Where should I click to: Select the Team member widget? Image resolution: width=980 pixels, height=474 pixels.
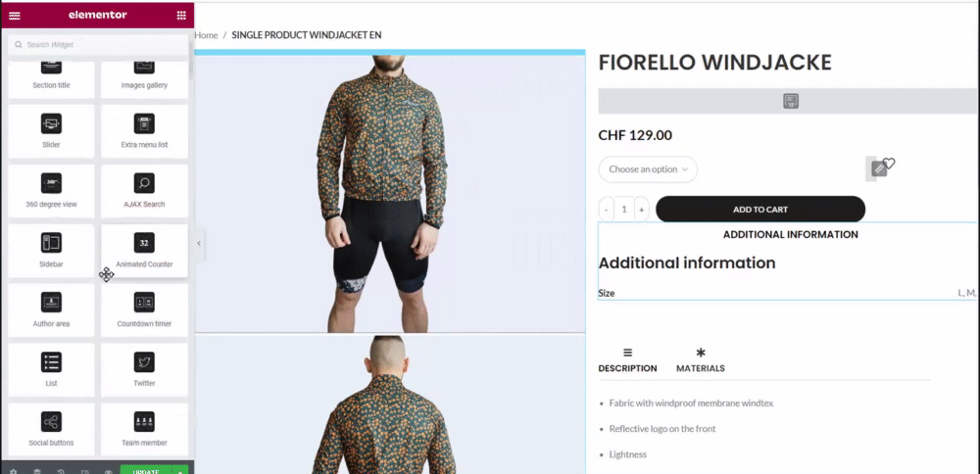coord(144,429)
